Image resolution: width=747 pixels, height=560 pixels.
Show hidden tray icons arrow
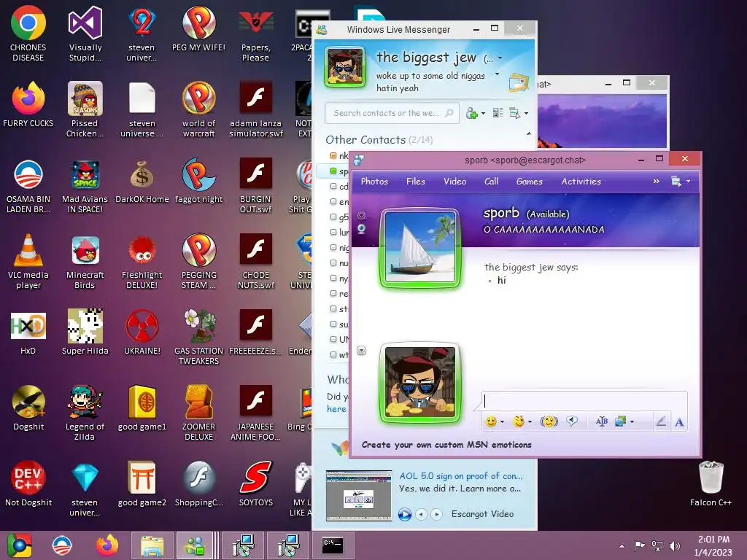click(622, 545)
